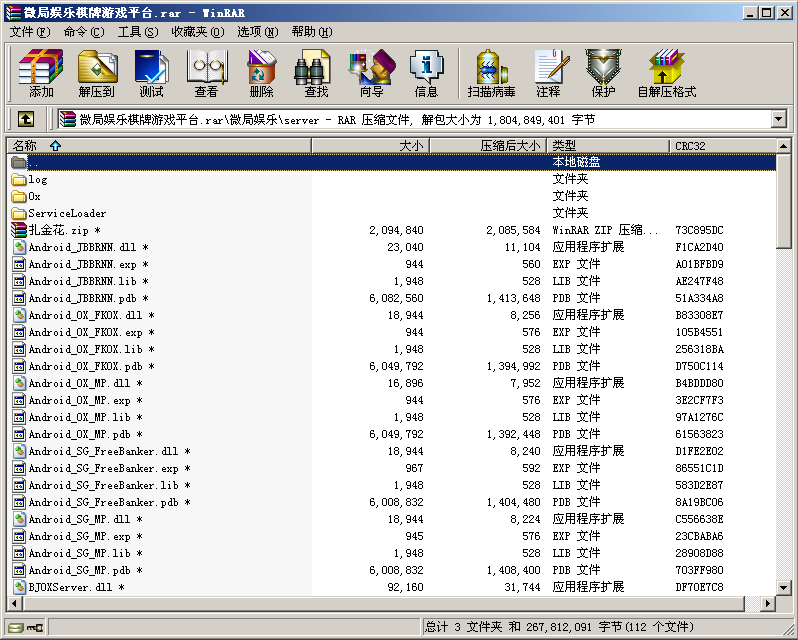The image size is (798, 640).
Task: Open the Favorites (收藏夹) menu
Action: (x=194, y=32)
